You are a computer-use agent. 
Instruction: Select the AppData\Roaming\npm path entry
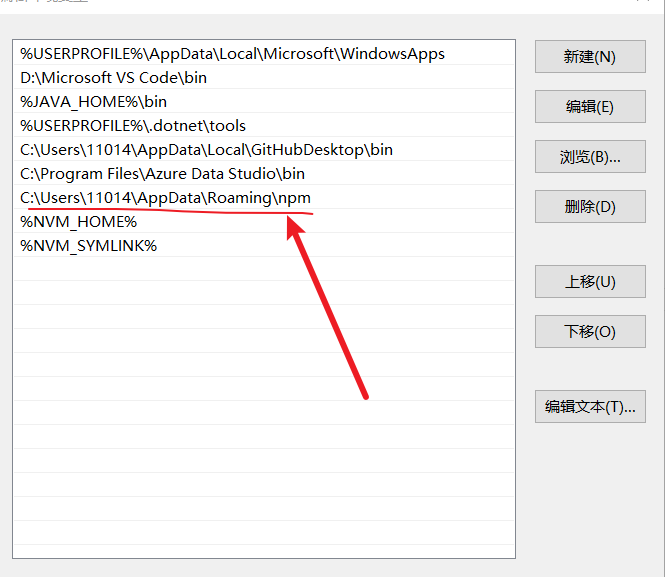[165, 198]
